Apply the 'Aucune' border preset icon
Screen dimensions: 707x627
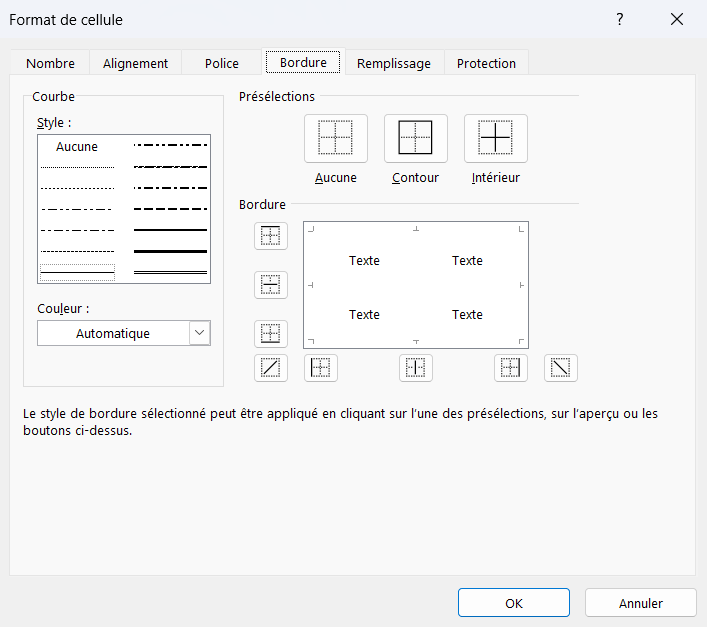(x=335, y=138)
